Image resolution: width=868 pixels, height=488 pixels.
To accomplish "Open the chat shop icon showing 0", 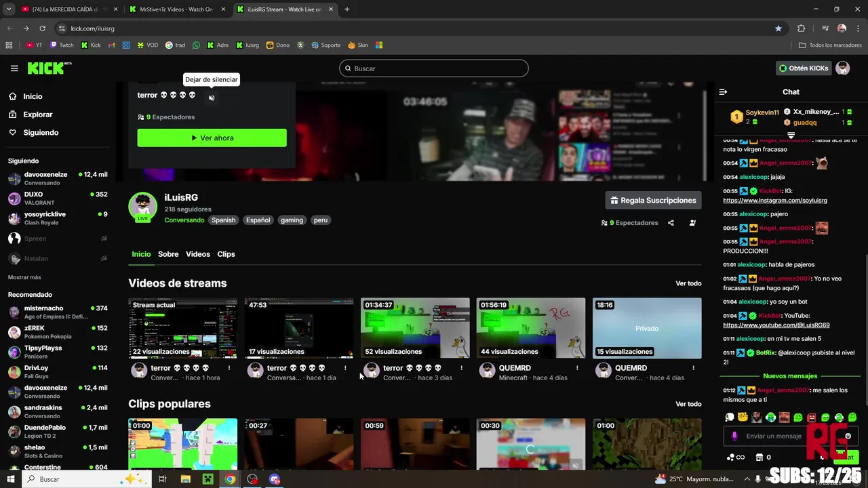I will pyautogui.click(x=763, y=457).
